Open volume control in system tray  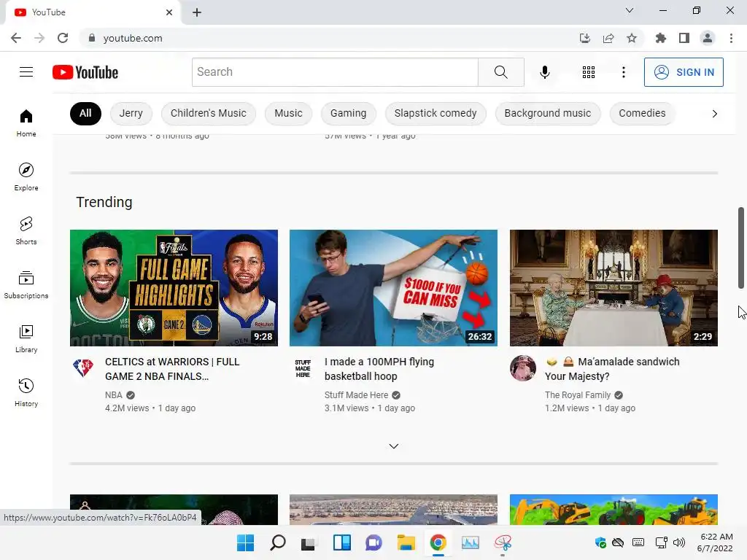pyautogui.click(x=679, y=542)
